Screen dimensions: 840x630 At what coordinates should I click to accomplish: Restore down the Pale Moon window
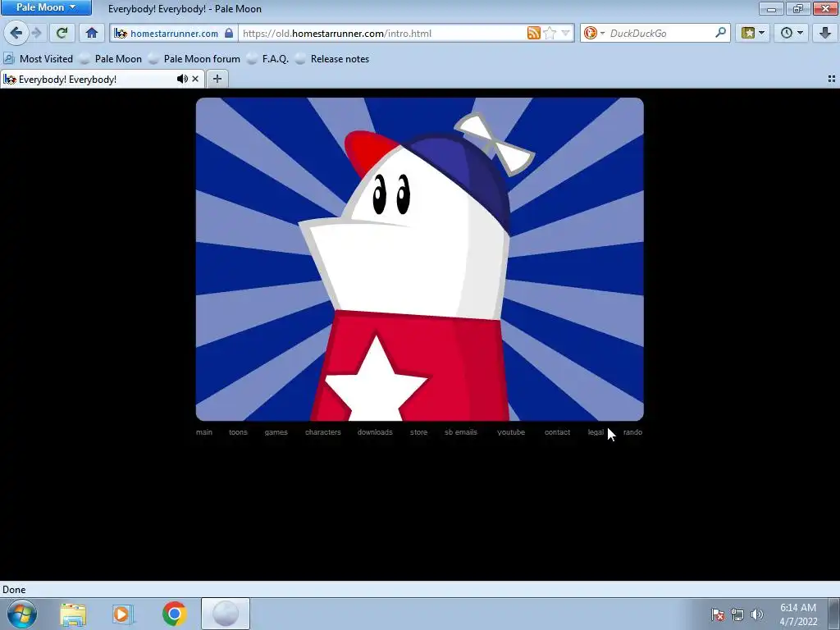point(798,8)
